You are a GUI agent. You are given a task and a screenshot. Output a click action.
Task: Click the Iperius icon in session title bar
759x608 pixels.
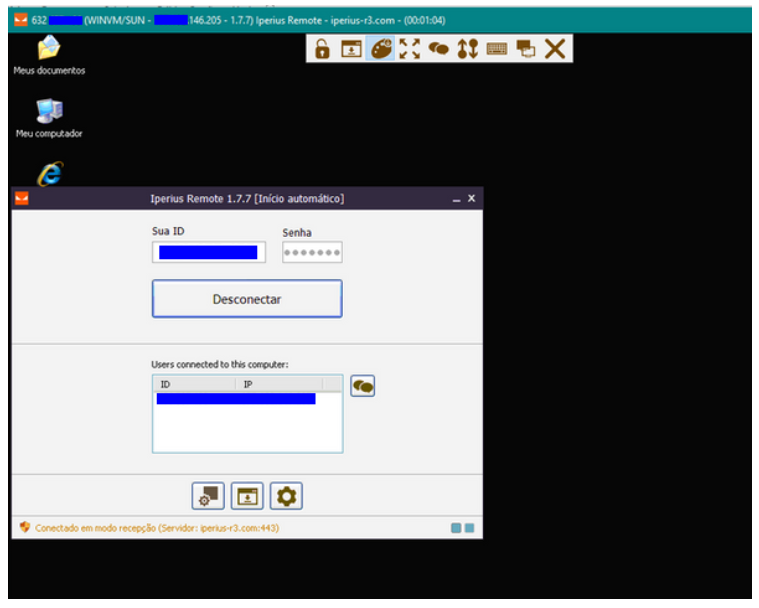coord(21,20)
